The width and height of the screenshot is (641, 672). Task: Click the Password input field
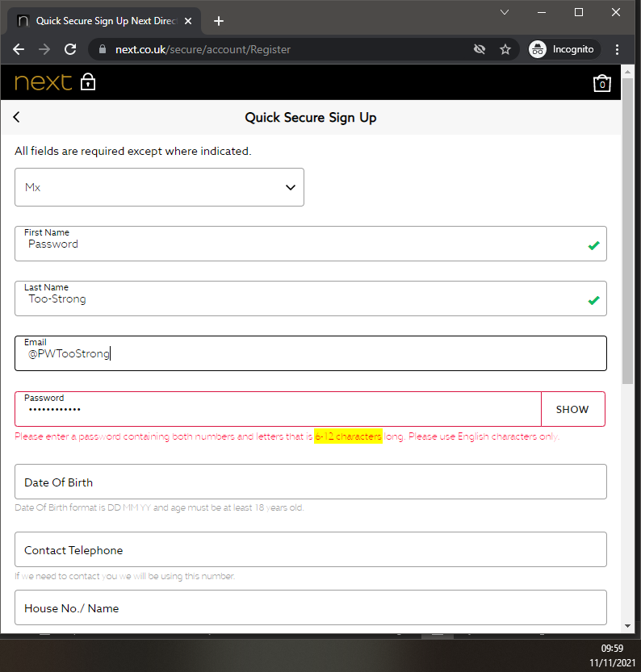point(279,409)
